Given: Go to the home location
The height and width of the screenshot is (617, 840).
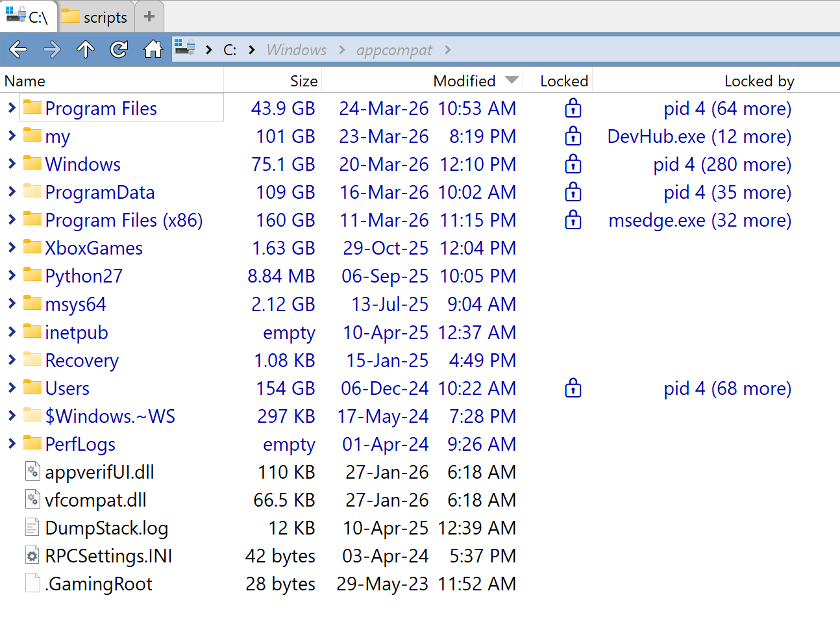Looking at the screenshot, I should pyautogui.click(x=153, y=49).
